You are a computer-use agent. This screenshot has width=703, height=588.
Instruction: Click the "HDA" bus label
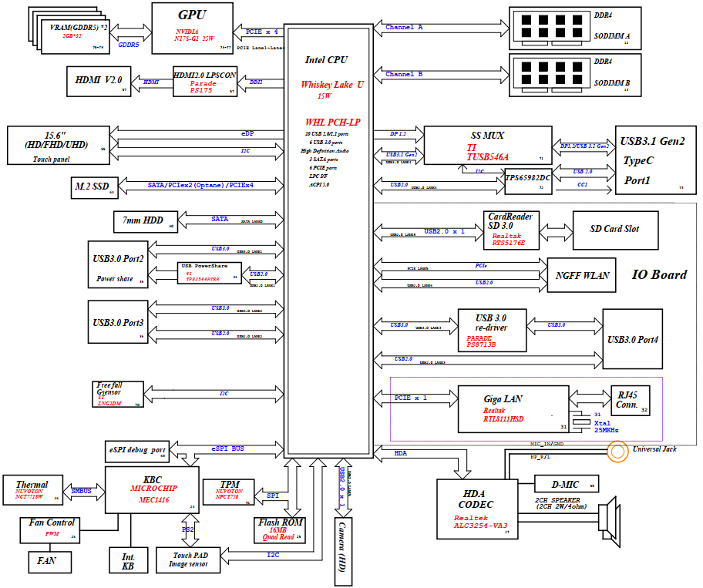point(401,454)
